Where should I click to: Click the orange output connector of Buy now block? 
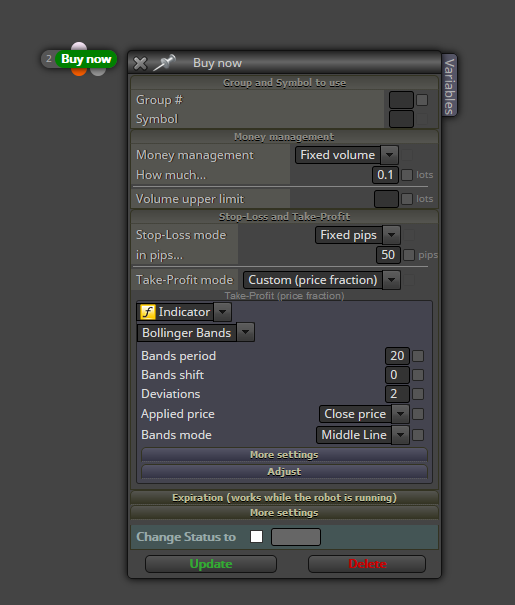click(79, 72)
